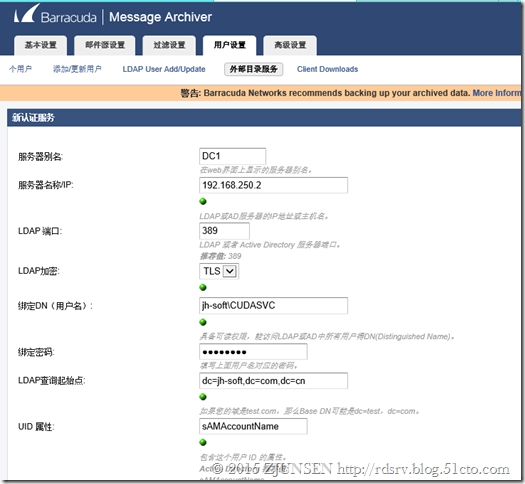
Task: Click the LDAP加密 label
Action: 39,271
